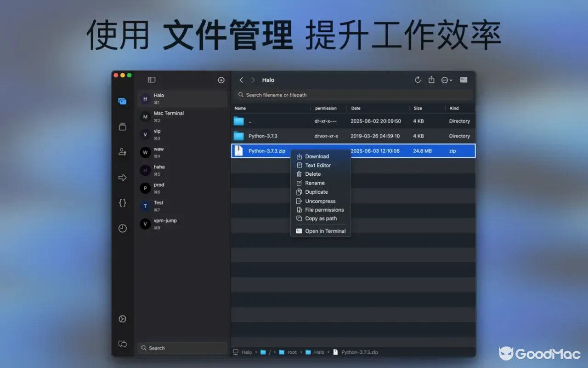Open the chat feedback icon
Viewport: 588px width, 368px height.
pos(122,344)
